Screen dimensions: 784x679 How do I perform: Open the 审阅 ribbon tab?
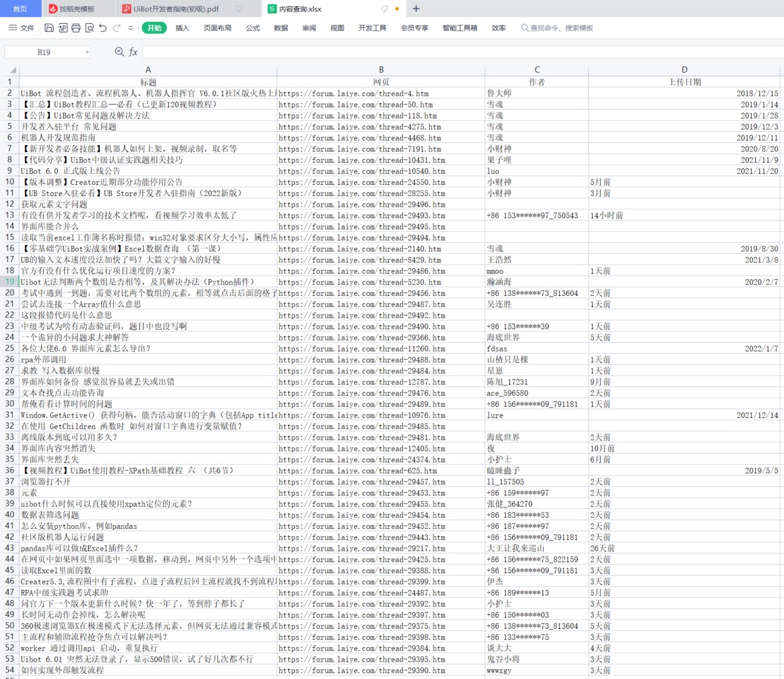click(310, 28)
